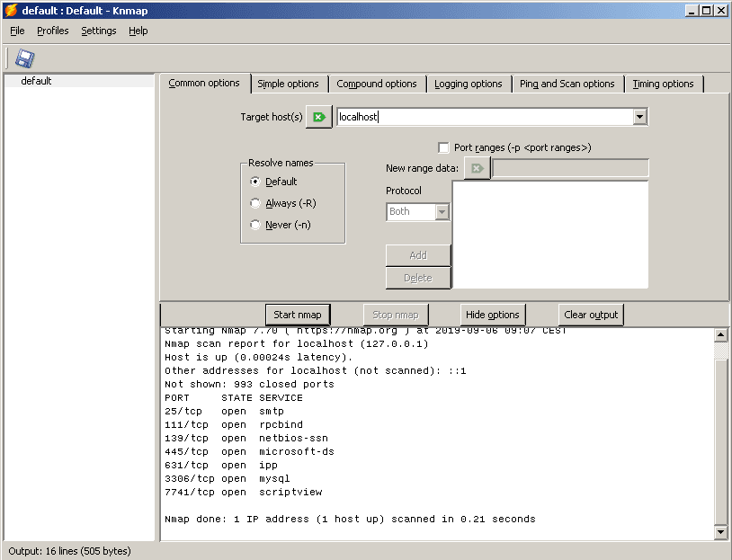
Task: Switch to the Simple options tab
Action: pos(288,84)
